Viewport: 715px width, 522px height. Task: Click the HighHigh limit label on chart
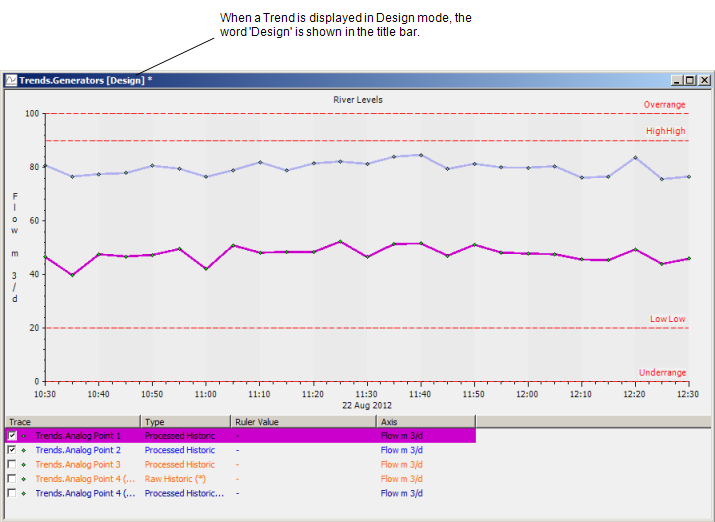665,131
